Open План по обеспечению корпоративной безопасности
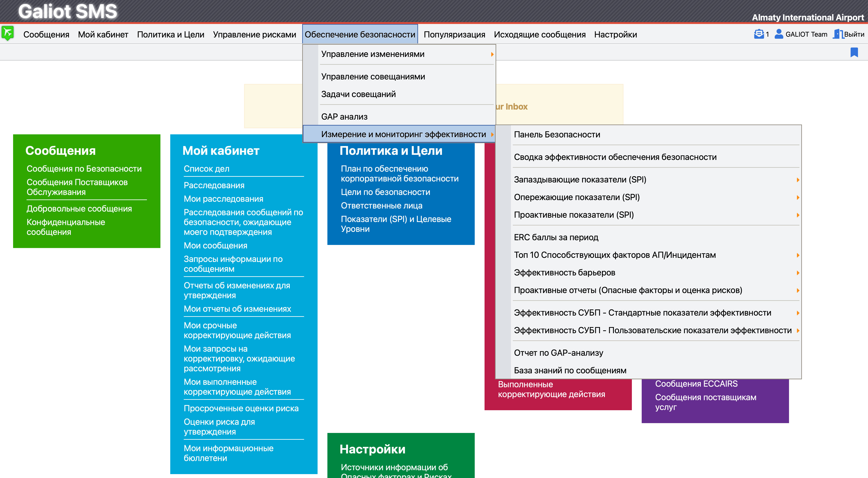Screen dimensions: 868x478 tap(400, 174)
